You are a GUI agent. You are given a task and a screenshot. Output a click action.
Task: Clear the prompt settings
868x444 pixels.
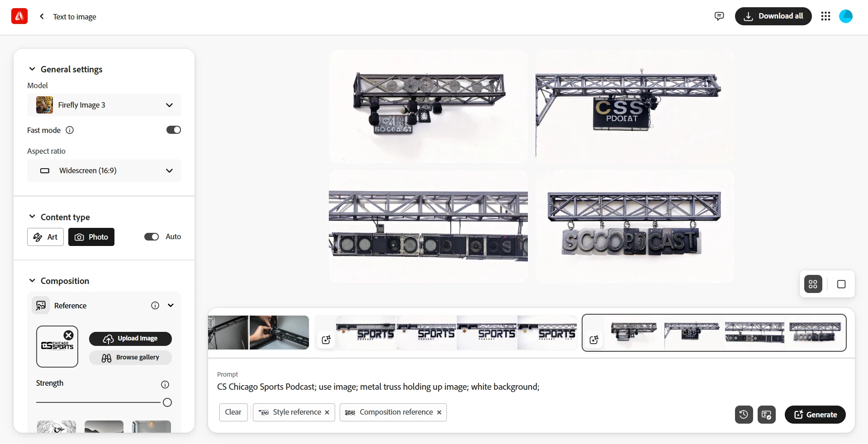click(233, 412)
